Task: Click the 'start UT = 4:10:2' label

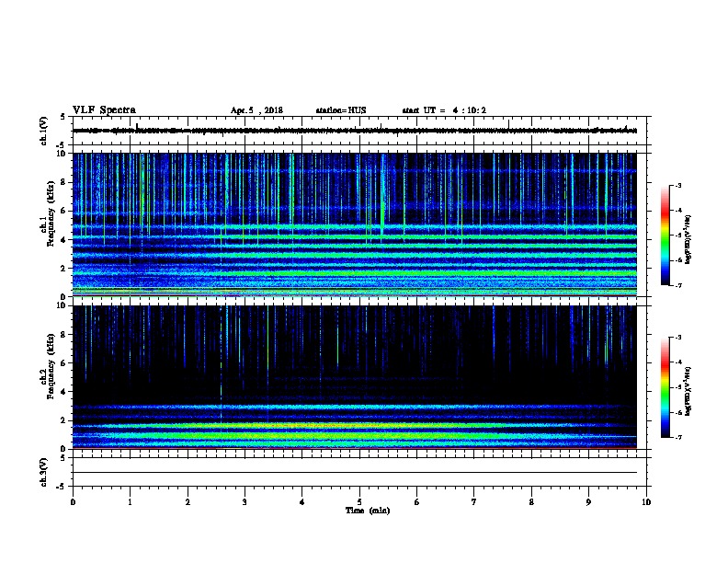Action: (x=444, y=110)
